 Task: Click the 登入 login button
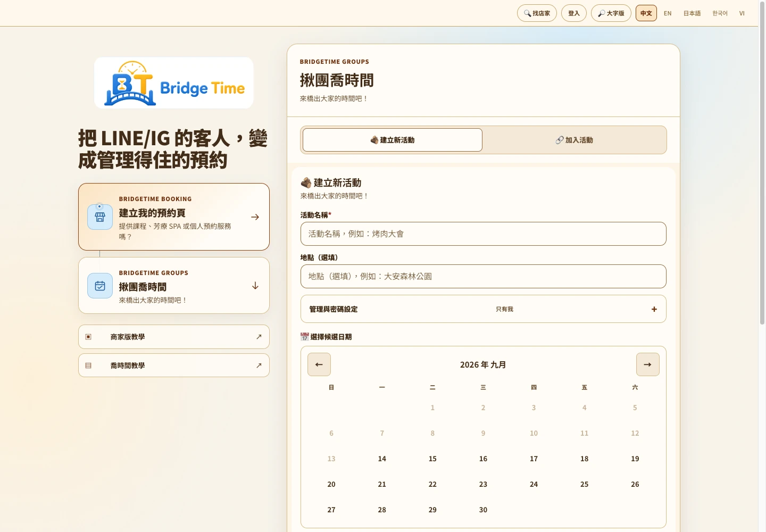tap(574, 13)
